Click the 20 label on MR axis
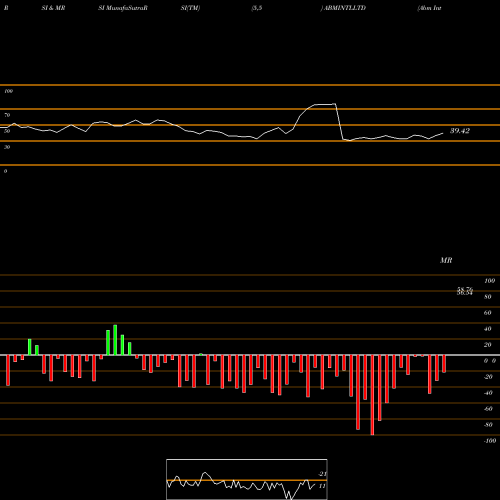500x500 pixels. 488,345
